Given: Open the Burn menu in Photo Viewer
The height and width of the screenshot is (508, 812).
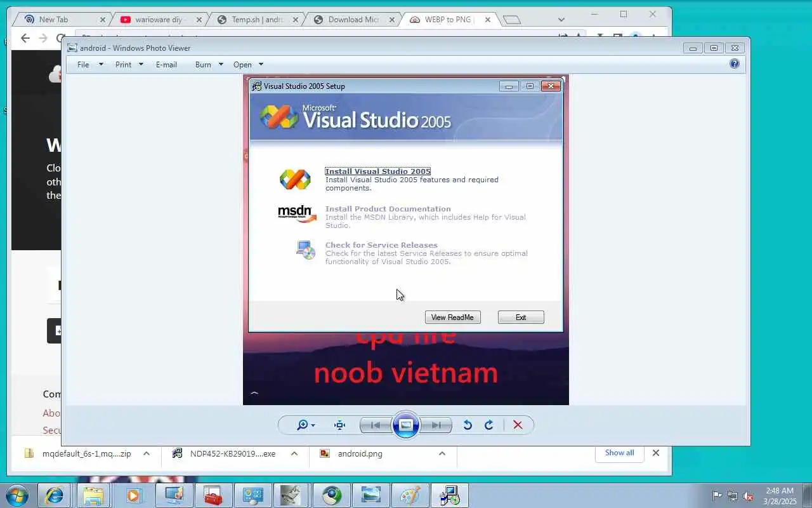Looking at the screenshot, I should pos(203,64).
